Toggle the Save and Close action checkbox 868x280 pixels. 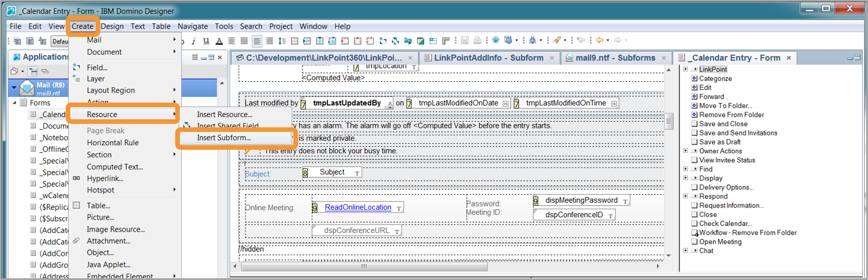pos(694,124)
